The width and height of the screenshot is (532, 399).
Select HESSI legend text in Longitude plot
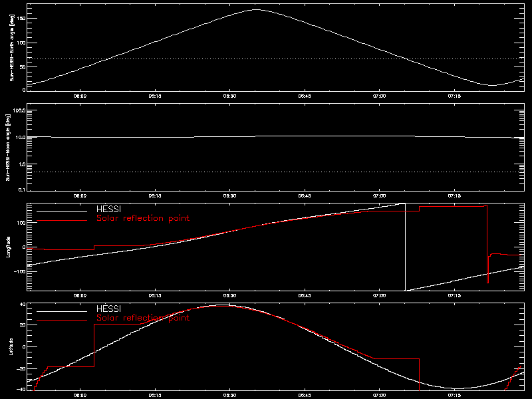pyautogui.click(x=108, y=209)
